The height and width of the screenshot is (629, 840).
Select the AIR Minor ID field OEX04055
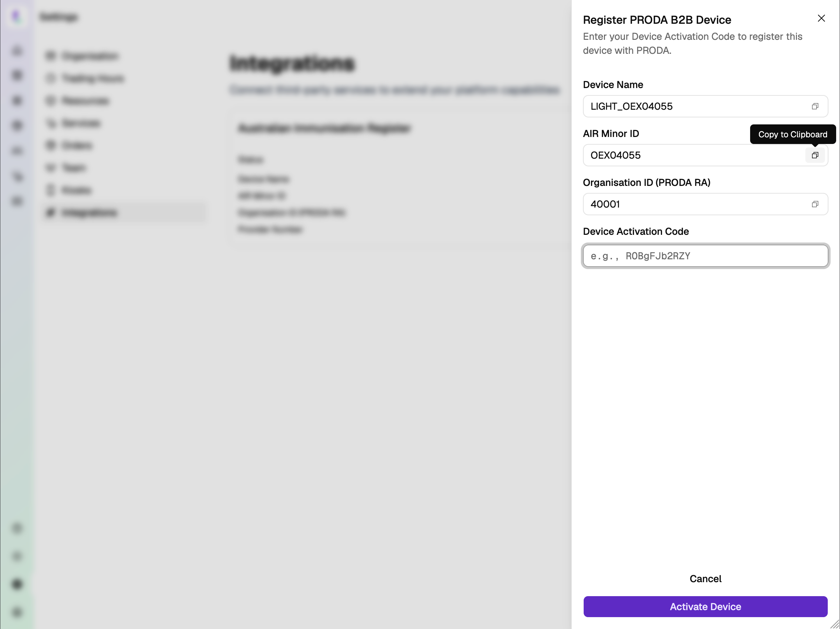[706, 155]
